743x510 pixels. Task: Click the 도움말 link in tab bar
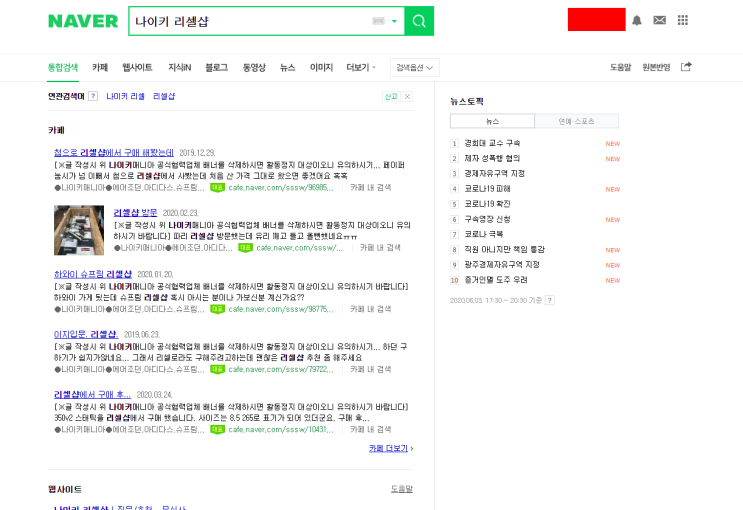(620, 67)
